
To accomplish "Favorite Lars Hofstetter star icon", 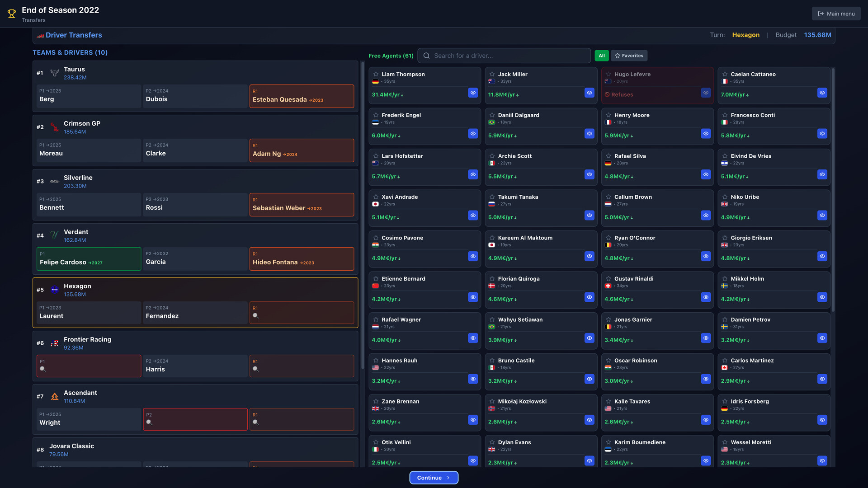I will pos(376,156).
